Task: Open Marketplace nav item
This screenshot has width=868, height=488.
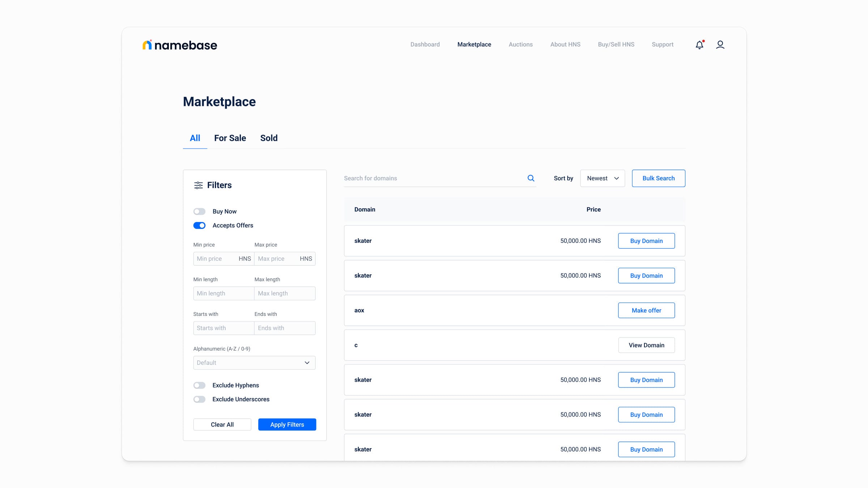Action: coord(474,44)
